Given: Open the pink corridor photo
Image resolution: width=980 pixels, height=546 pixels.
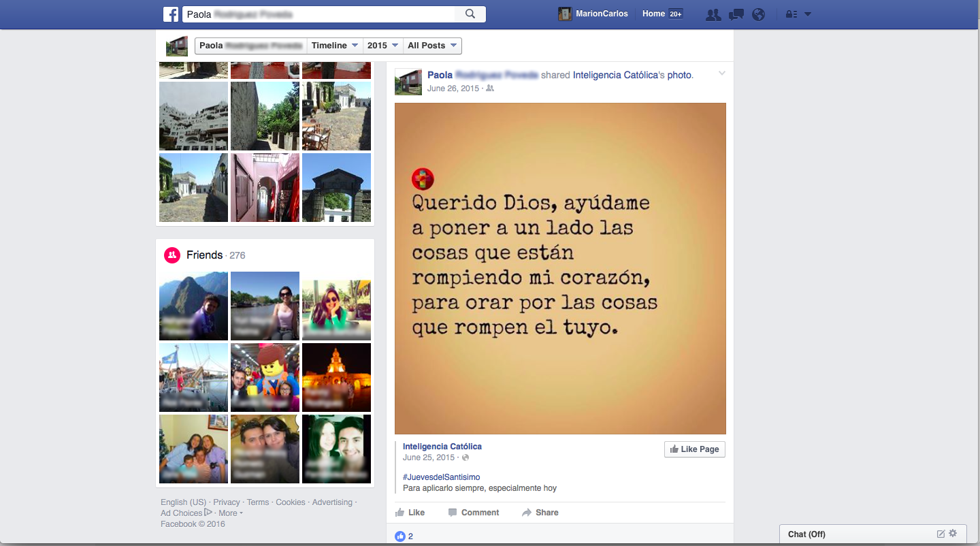Looking at the screenshot, I should click(x=265, y=187).
